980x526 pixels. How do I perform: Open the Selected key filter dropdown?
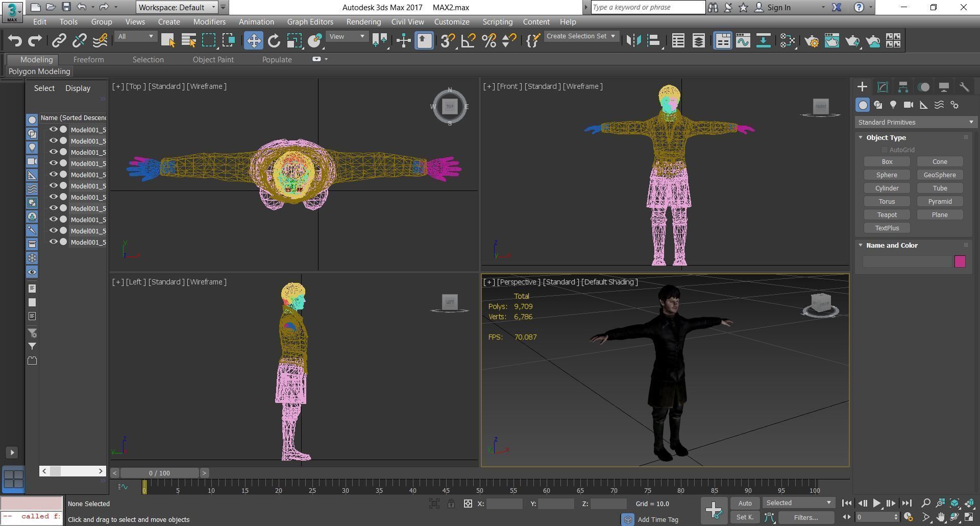pyautogui.click(x=799, y=503)
